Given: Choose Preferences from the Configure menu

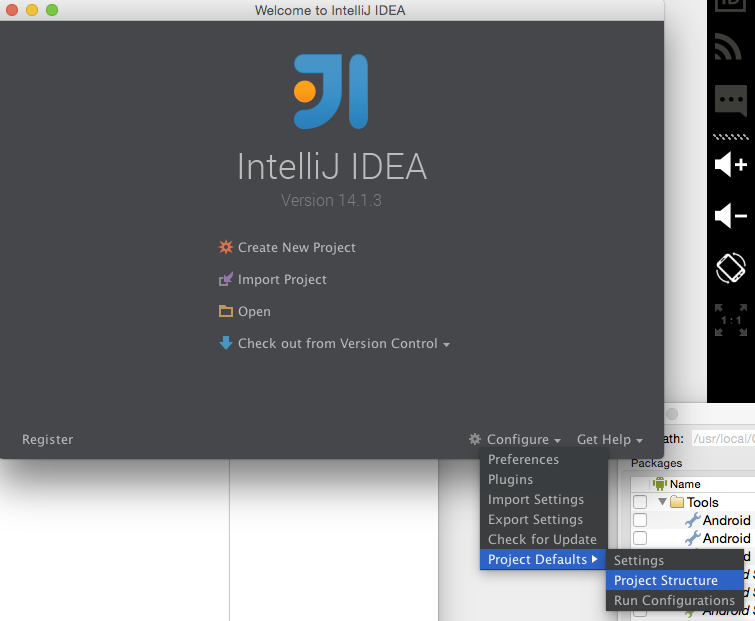Looking at the screenshot, I should 544,459.
